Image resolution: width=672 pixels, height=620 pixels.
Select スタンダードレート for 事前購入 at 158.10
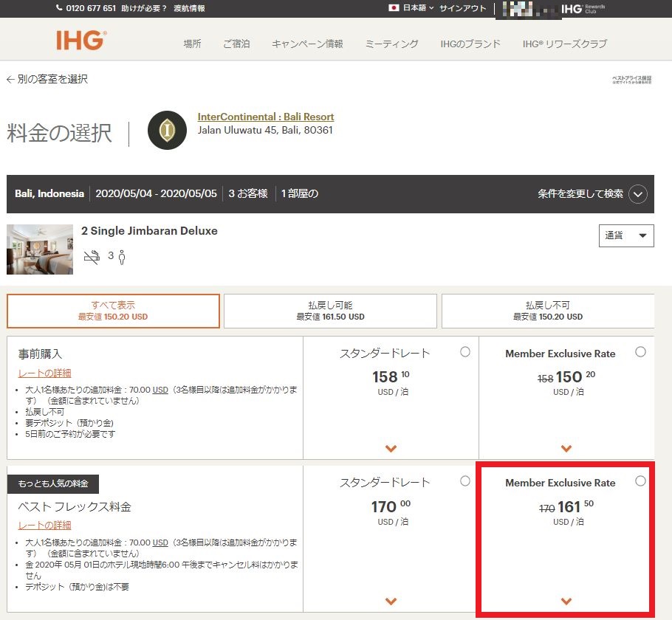(465, 352)
